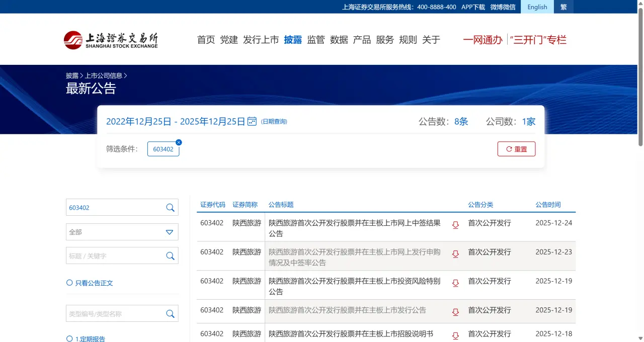Download the 2025-12-24 中签结果 announcement PDF
644x342 pixels.
coord(455,225)
